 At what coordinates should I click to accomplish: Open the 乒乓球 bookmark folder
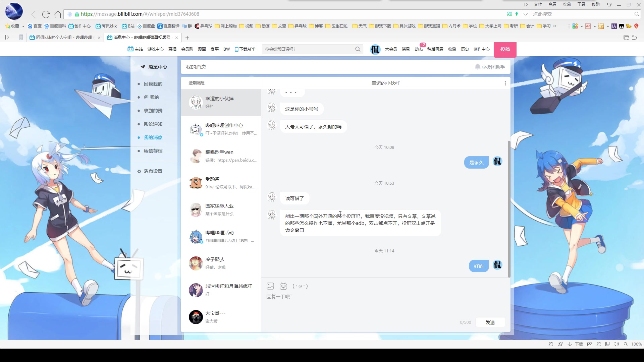click(x=298, y=26)
